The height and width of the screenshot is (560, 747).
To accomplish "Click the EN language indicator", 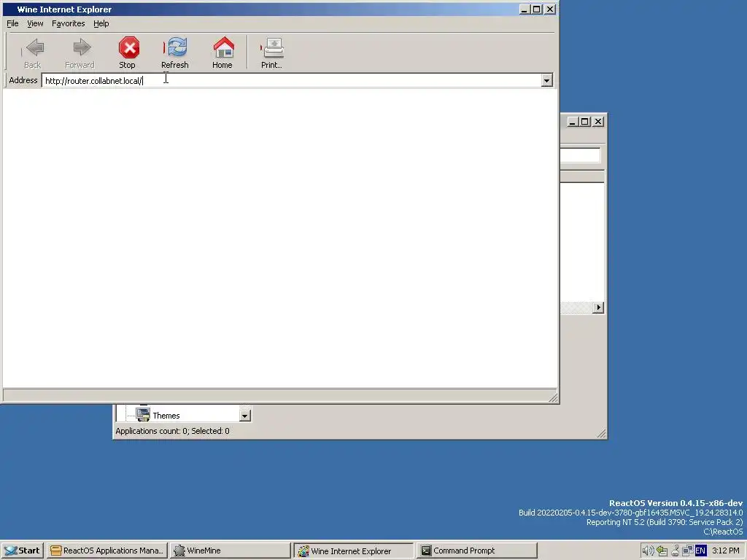I will [700, 551].
